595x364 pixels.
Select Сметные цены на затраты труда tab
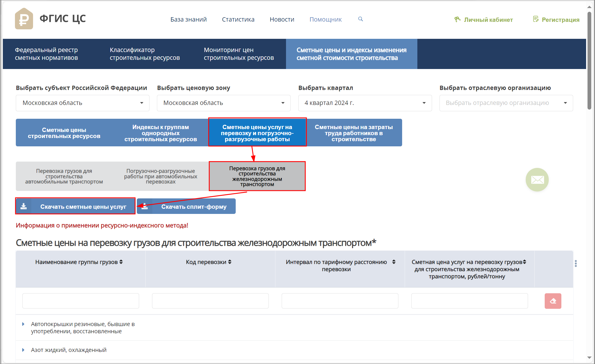click(354, 133)
